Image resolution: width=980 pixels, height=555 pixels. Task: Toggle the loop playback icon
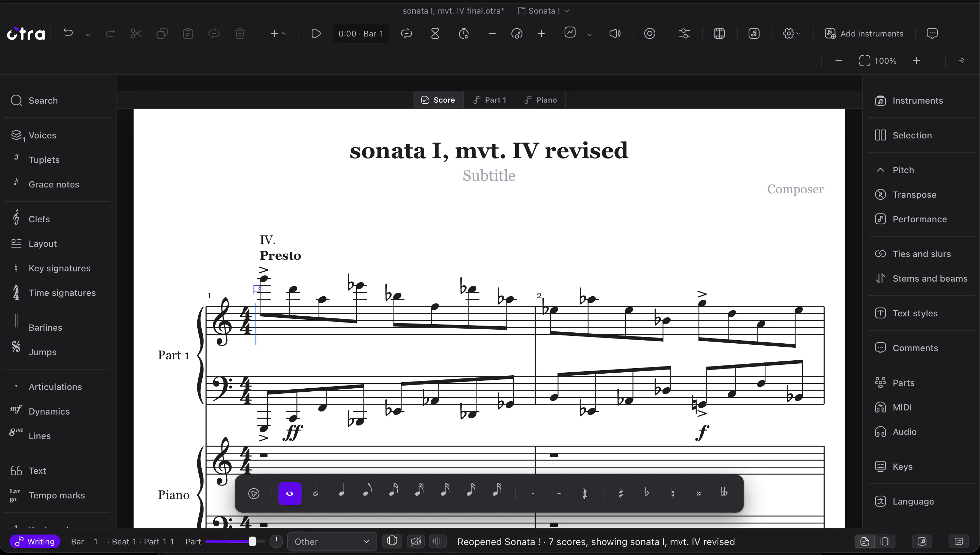point(407,33)
